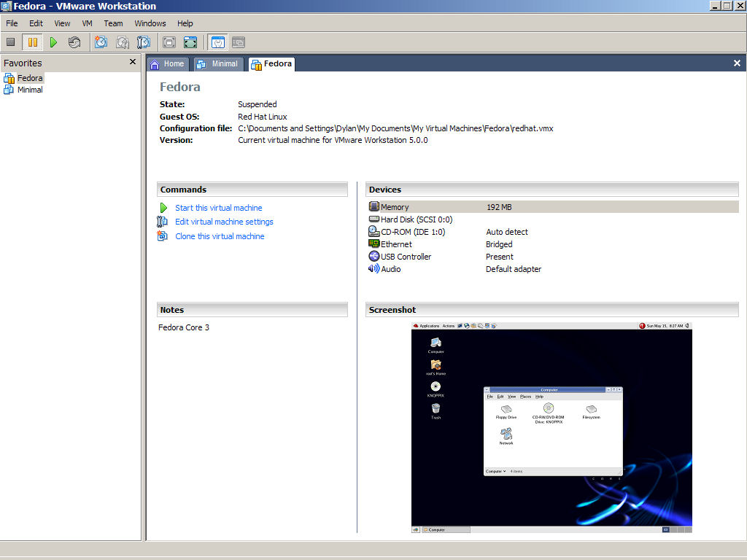The image size is (747, 560).
Task: Click the Guest OS value Red Hat Linux
Action: (x=263, y=117)
